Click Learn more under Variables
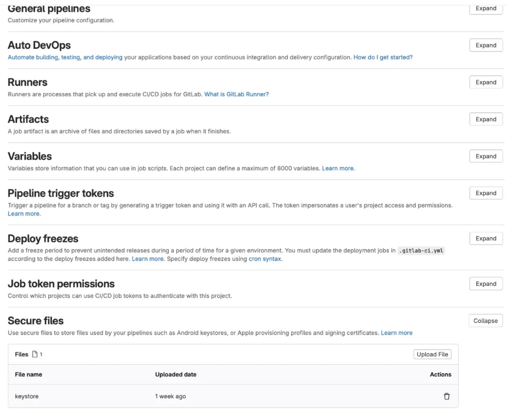This screenshot has height=420, width=507. click(x=338, y=168)
